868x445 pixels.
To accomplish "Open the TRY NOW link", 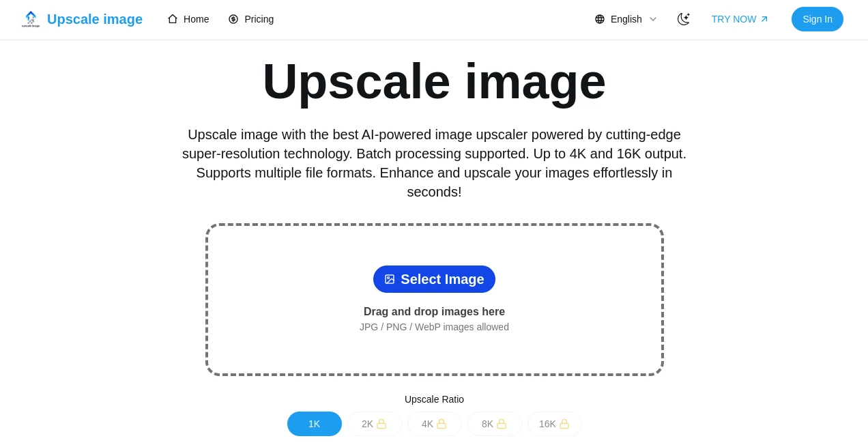I will 734,19.
